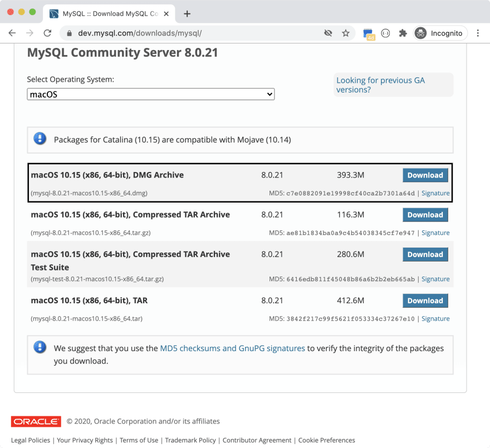The width and height of the screenshot is (490, 448).
Task: Open the Chrome three-dot menu
Action: pos(478,33)
